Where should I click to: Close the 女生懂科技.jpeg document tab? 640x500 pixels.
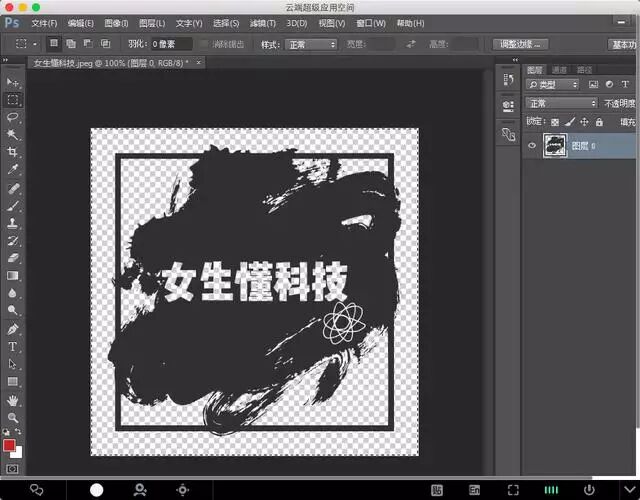pos(199,62)
